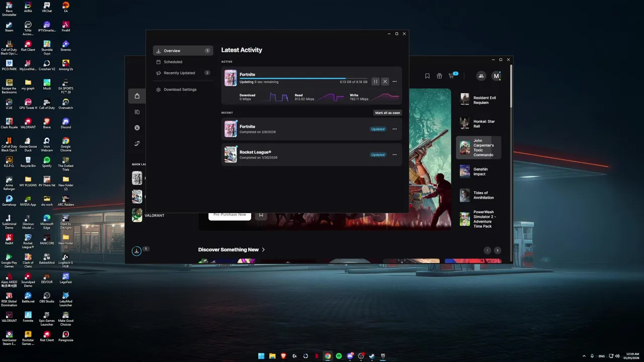This screenshot has width=644, height=362.
Task: Open NVIDIA App desktop shortcut
Action: click(x=28, y=201)
